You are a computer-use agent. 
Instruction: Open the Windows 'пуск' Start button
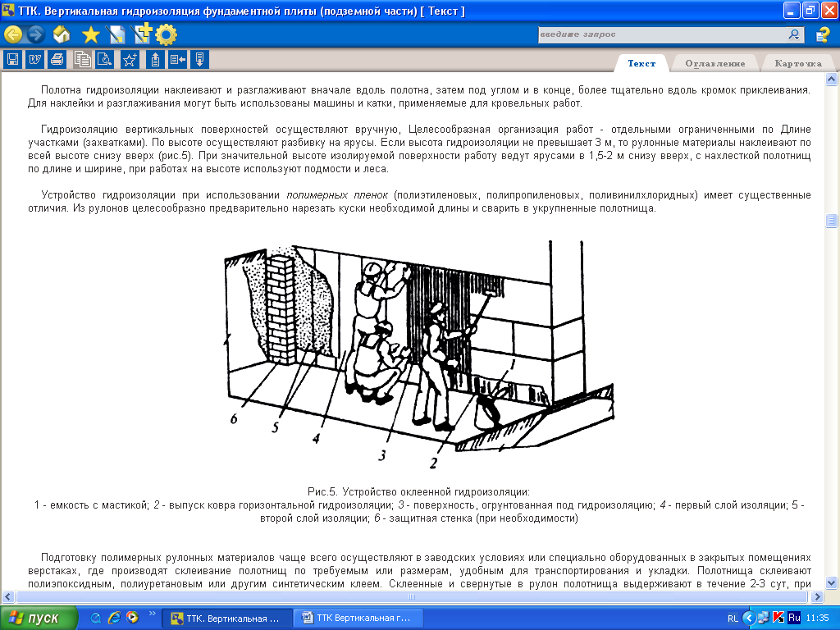[38, 619]
